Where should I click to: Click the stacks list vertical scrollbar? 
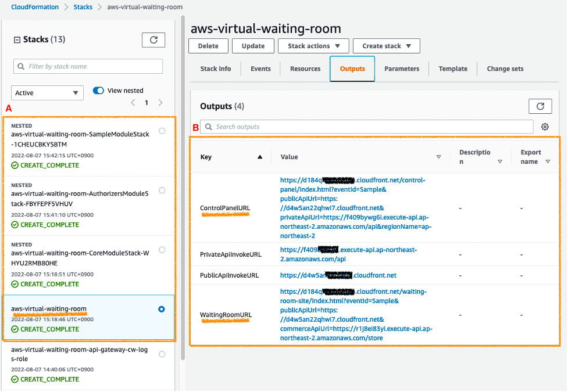(x=183, y=188)
